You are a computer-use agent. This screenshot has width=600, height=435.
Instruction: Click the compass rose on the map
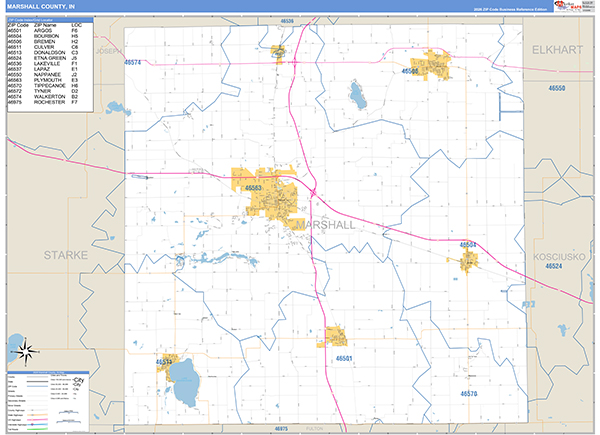27,351
